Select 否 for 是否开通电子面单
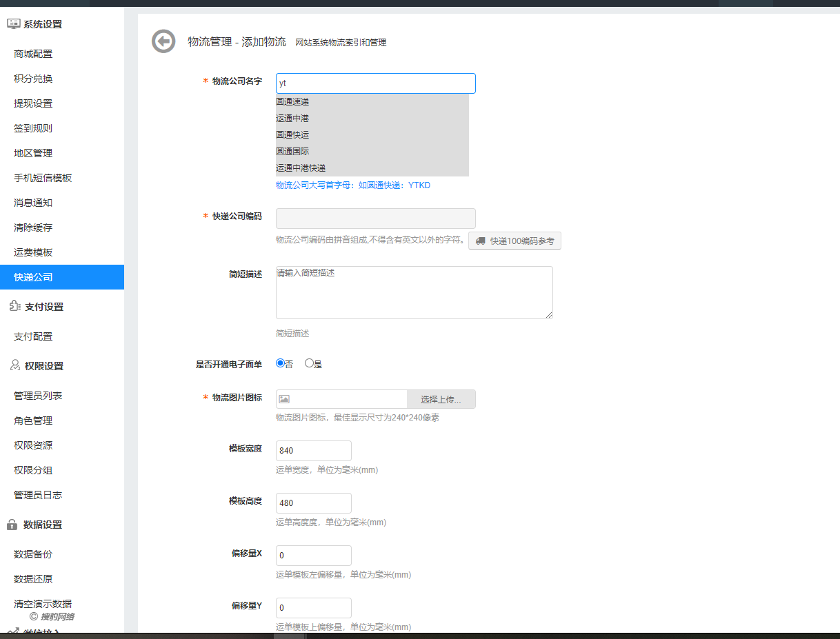 (x=280, y=363)
